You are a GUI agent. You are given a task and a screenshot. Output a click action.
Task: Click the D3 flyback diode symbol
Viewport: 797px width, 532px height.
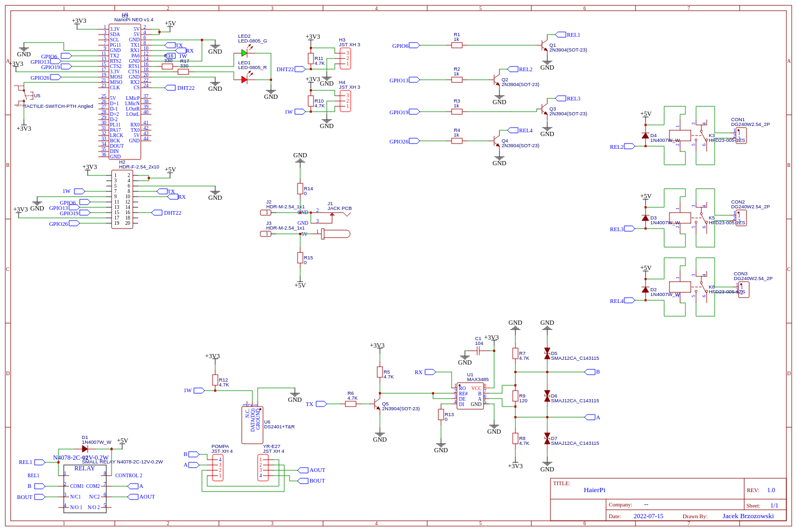pos(646,218)
